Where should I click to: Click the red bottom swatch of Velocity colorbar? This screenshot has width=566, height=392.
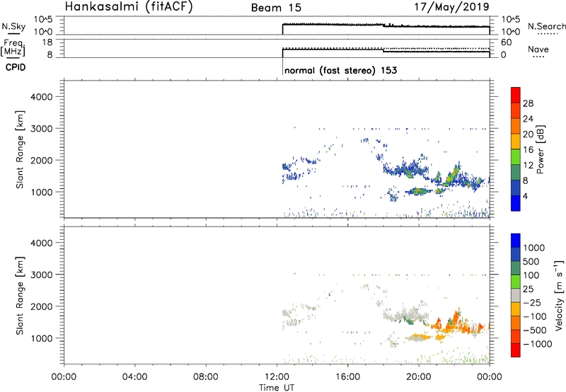[x=516, y=350]
